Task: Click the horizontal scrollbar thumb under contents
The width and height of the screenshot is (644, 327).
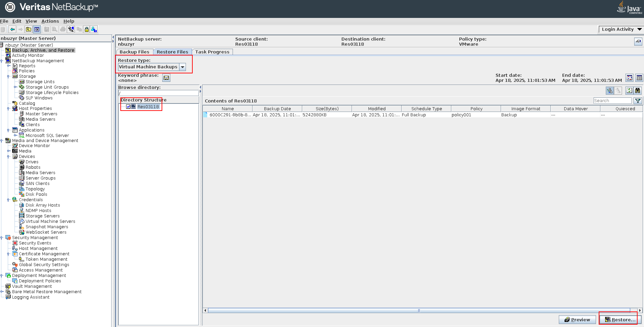Action: (x=419, y=310)
